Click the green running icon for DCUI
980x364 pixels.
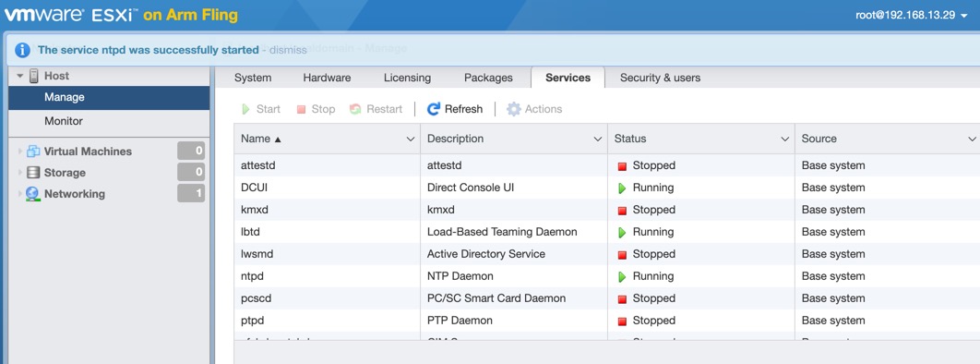point(622,188)
